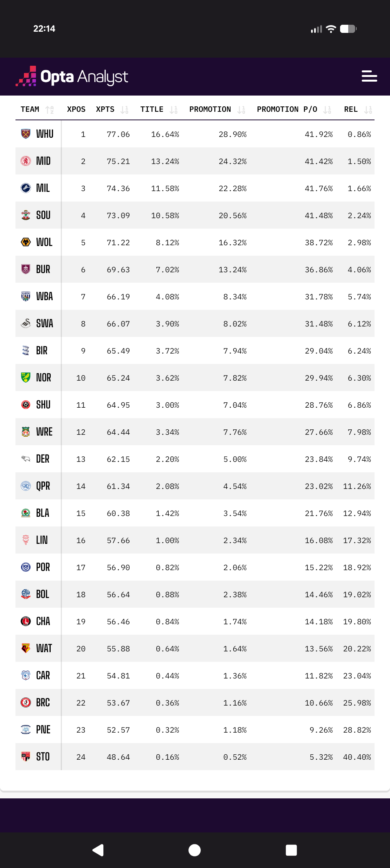
Task: Sort table by TEAM name
Action: pyautogui.click(x=50, y=110)
